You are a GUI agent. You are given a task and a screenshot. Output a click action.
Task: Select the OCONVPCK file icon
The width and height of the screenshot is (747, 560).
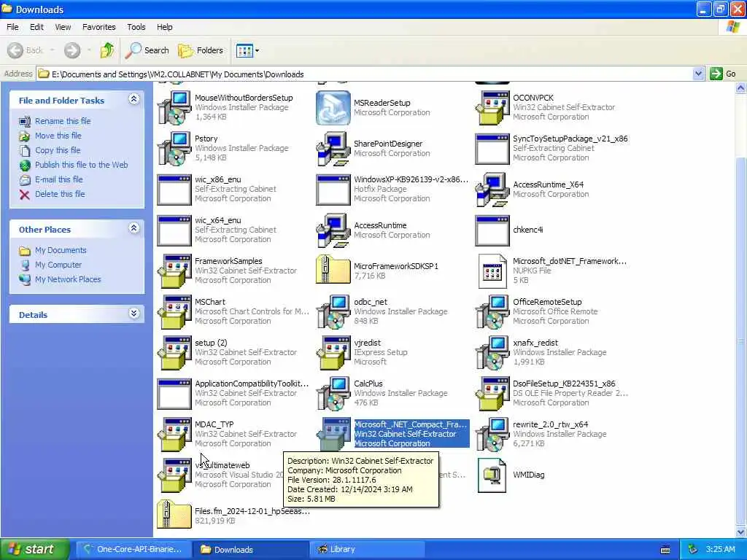(x=492, y=108)
